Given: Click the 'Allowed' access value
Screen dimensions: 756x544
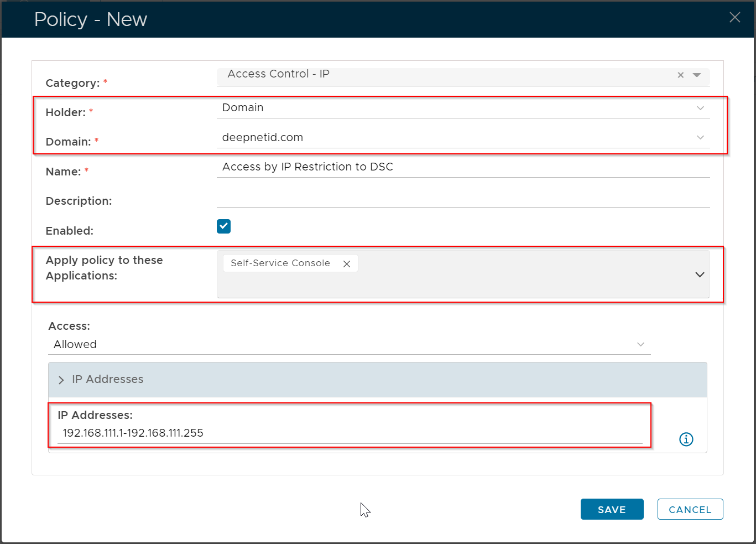Looking at the screenshot, I should (75, 344).
